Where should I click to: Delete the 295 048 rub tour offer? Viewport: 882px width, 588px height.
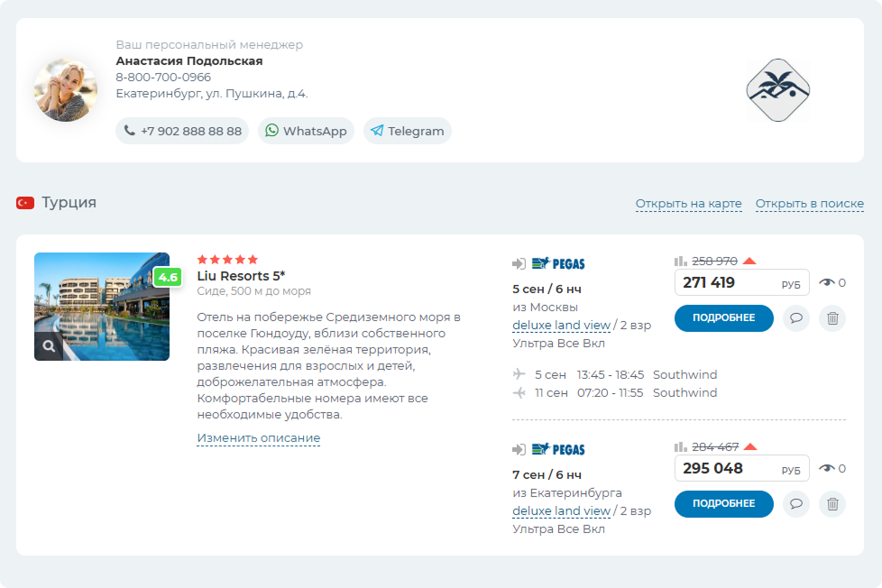click(832, 504)
